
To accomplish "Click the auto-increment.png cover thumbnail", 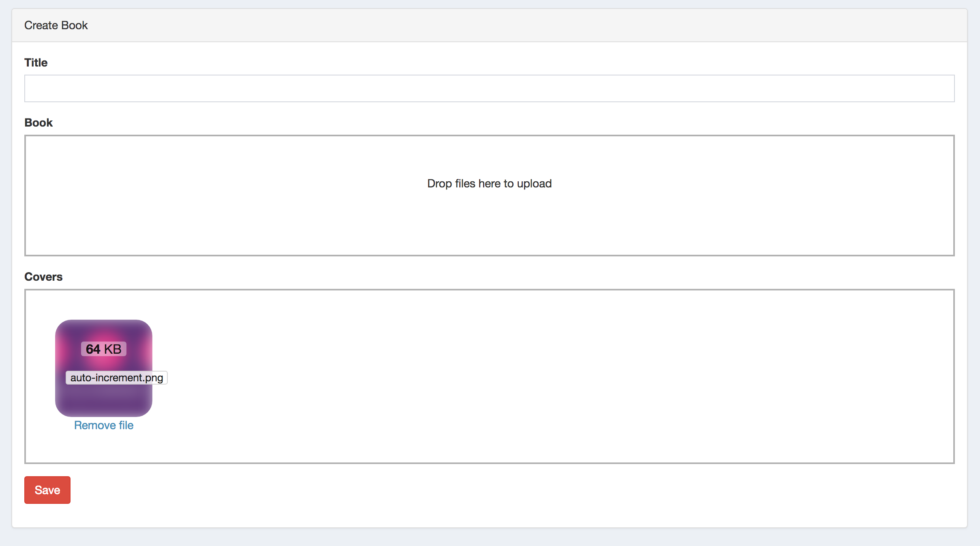I will click(x=104, y=368).
